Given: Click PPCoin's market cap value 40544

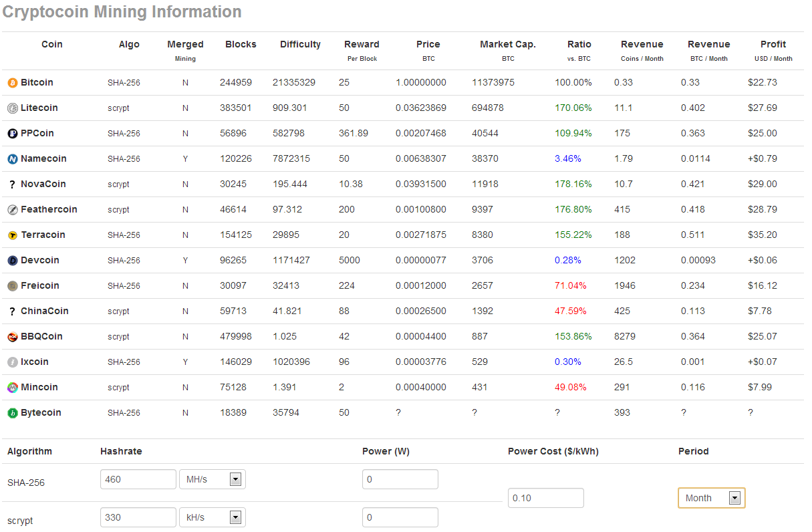Looking at the screenshot, I should pos(485,133).
